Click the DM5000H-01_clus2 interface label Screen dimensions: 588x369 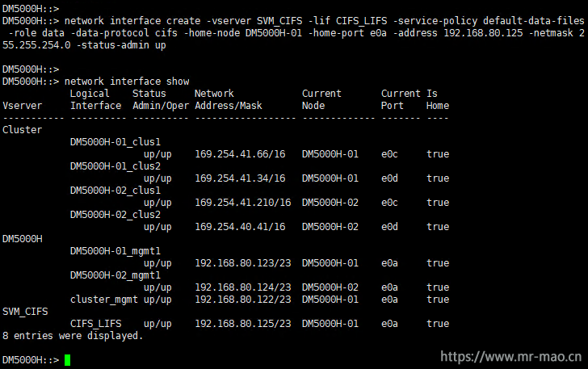[115, 166]
